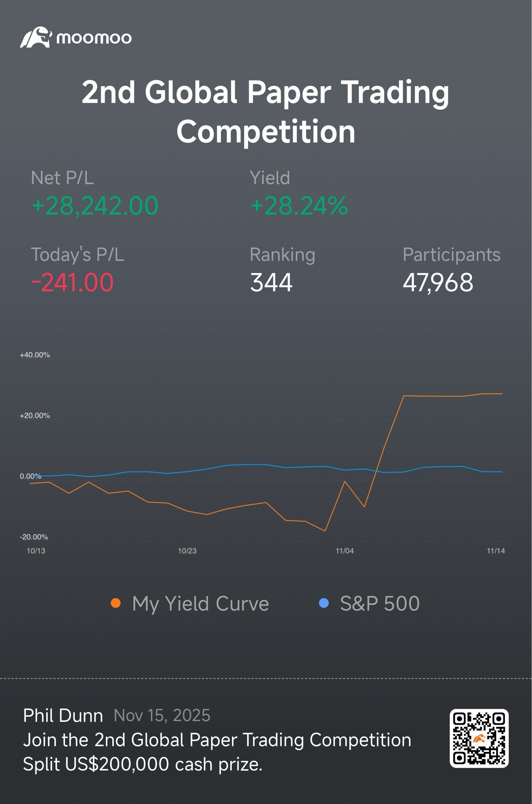Screen dimensions: 532x804
Task: Click the blue S&P 500 legend dot
Action: click(x=324, y=603)
